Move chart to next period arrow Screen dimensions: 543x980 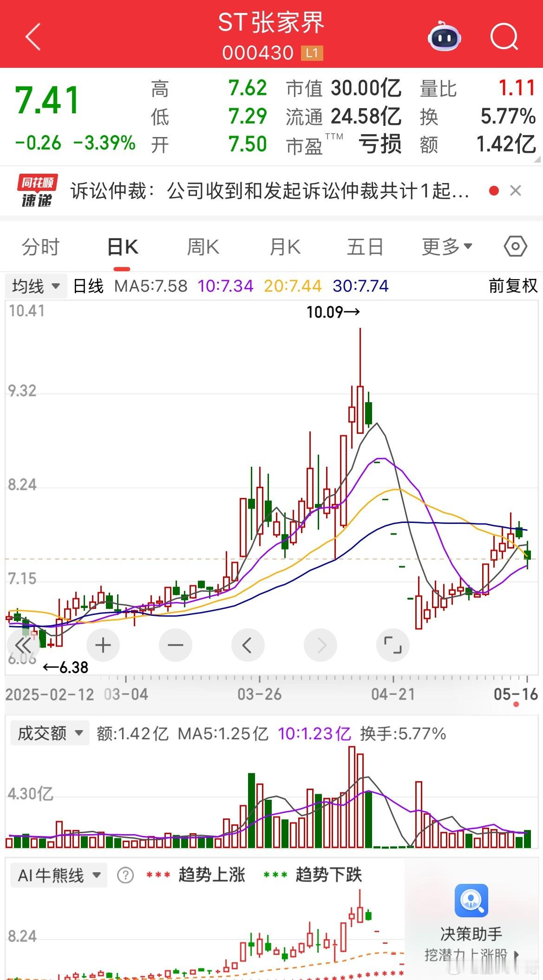[320, 645]
